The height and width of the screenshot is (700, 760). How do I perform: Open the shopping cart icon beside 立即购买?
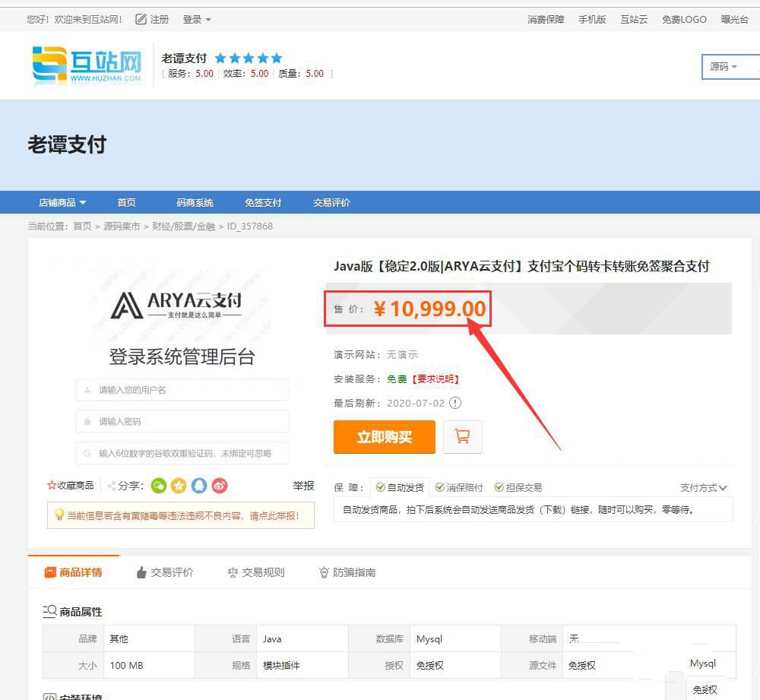coord(463,437)
